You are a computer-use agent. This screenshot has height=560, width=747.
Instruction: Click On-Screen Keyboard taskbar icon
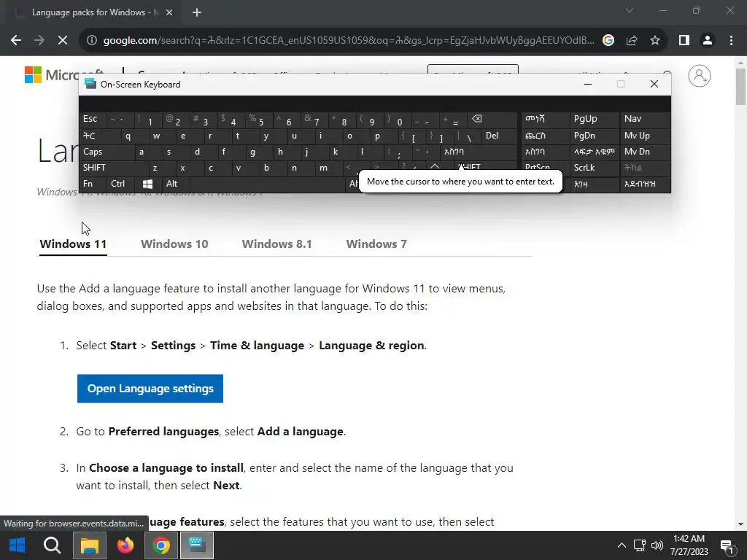click(x=197, y=545)
